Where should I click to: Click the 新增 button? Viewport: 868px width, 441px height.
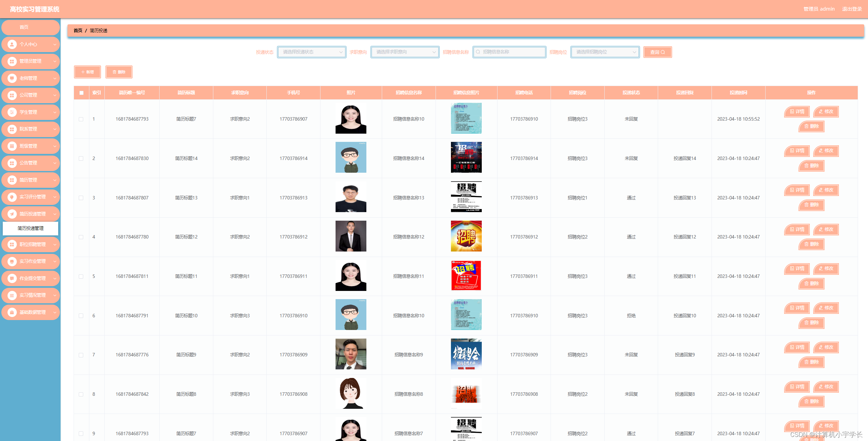tap(88, 72)
